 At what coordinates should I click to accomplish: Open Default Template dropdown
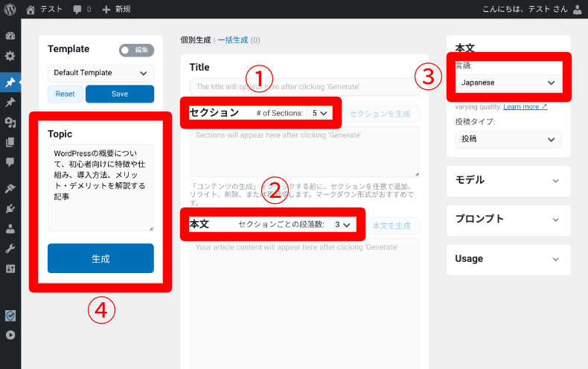[101, 73]
